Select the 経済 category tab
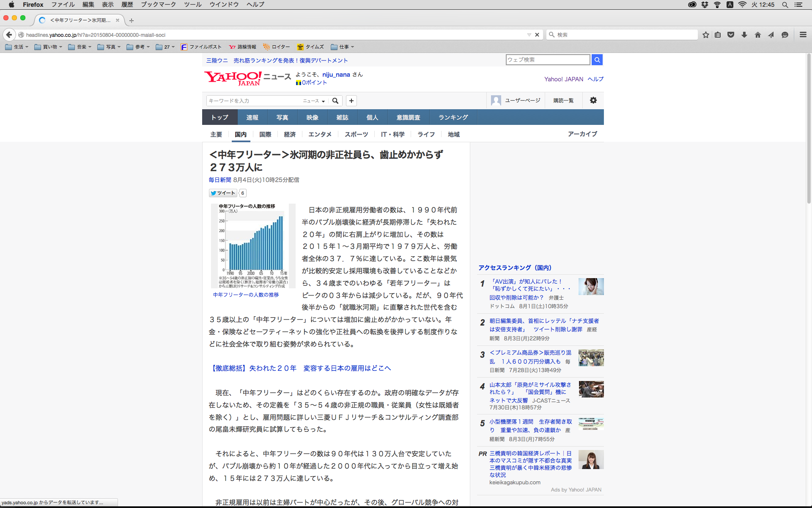Screen dimensions: 812x508 pyautogui.click(x=290, y=134)
